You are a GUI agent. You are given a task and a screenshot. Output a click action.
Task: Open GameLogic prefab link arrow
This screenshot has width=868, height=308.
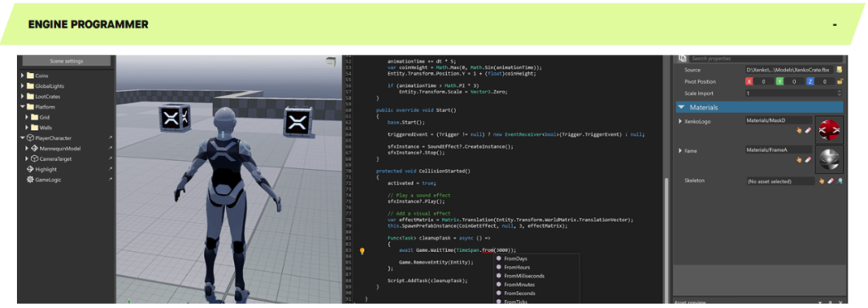coord(110,179)
